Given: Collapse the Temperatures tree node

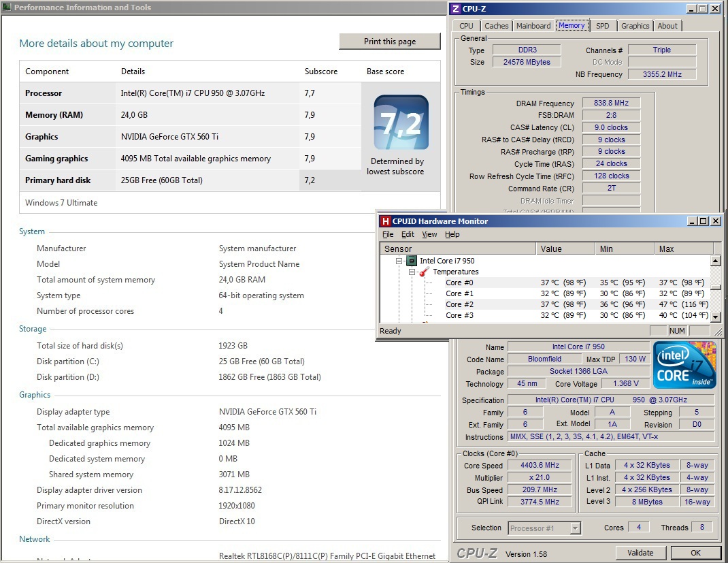Looking at the screenshot, I should [x=412, y=272].
